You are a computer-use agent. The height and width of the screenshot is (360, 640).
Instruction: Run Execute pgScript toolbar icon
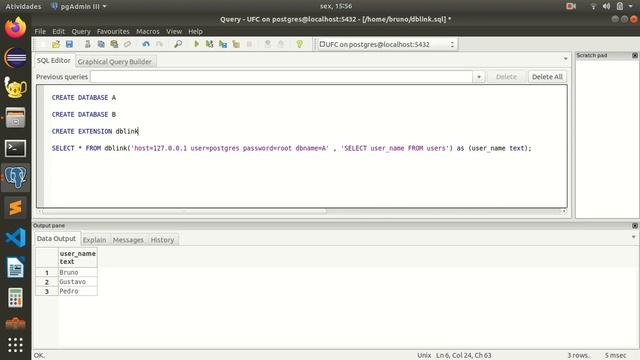tap(209, 44)
